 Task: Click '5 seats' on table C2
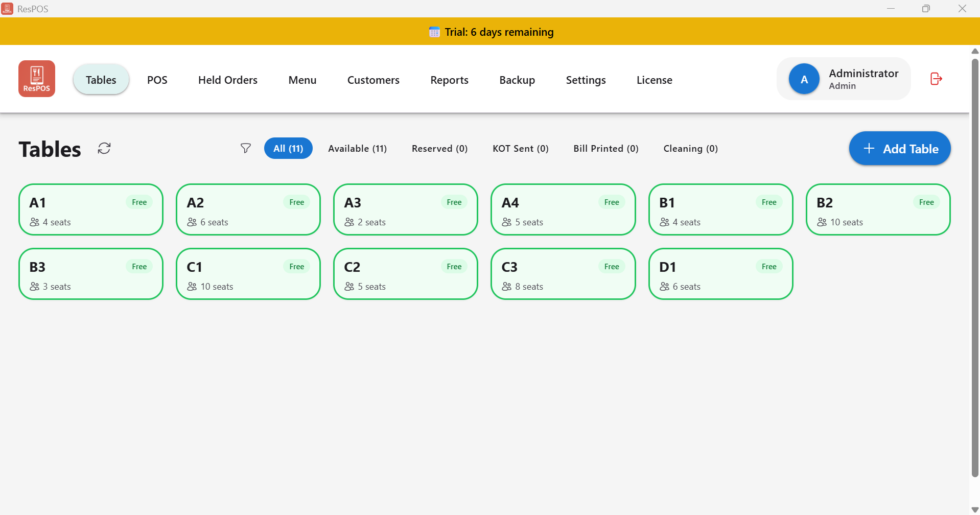371,287
